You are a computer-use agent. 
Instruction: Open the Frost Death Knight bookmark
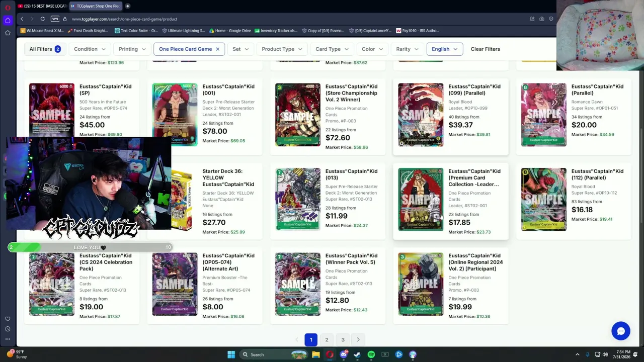click(x=88, y=31)
